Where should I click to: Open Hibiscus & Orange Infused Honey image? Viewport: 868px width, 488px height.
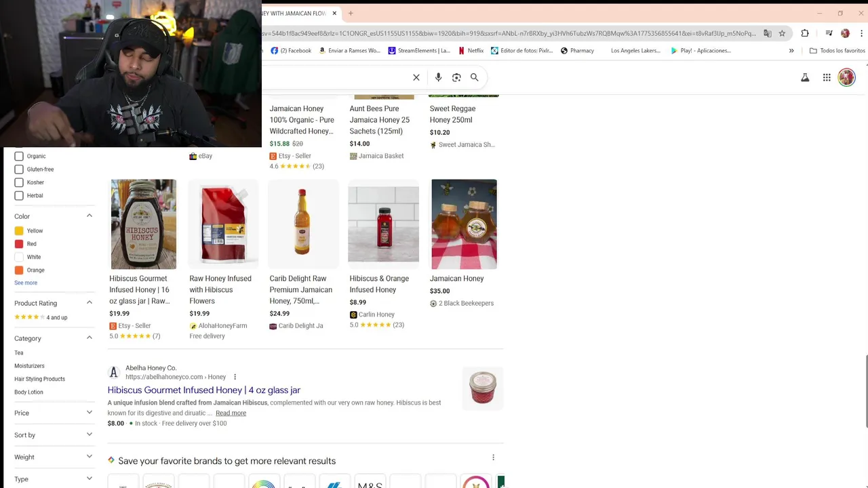point(383,224)
